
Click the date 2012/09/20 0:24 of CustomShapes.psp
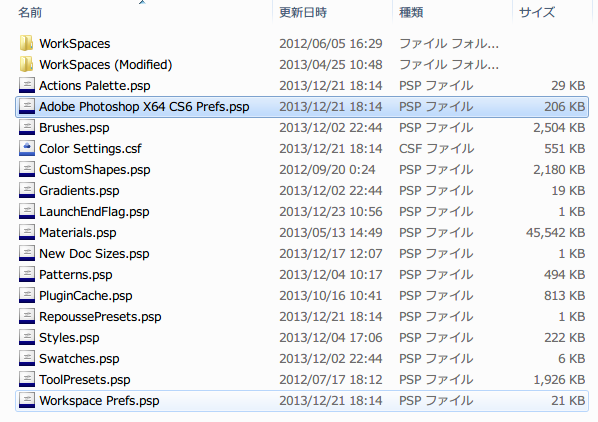(x=327, y=170)
